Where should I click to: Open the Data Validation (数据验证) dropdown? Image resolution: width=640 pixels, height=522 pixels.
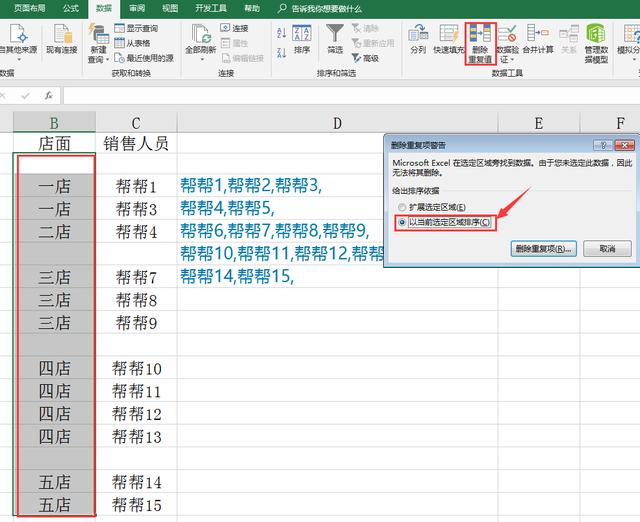[507, 53]
